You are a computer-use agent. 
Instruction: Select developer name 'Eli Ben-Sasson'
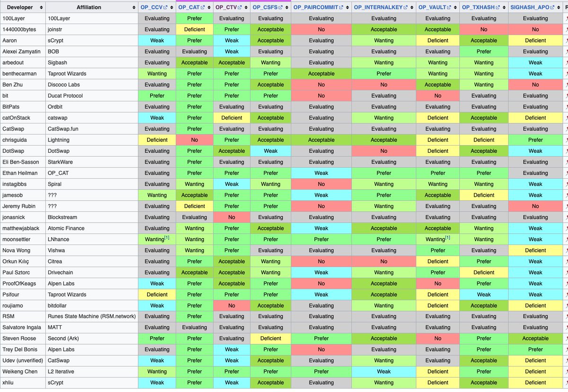[x=21, y=162]
